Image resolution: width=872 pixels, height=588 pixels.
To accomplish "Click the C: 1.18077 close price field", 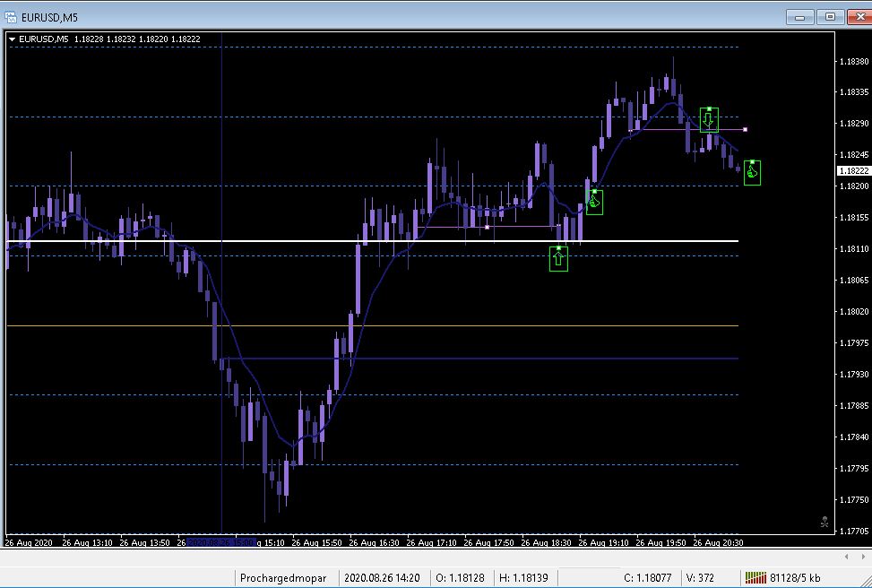I will (647, 578).
